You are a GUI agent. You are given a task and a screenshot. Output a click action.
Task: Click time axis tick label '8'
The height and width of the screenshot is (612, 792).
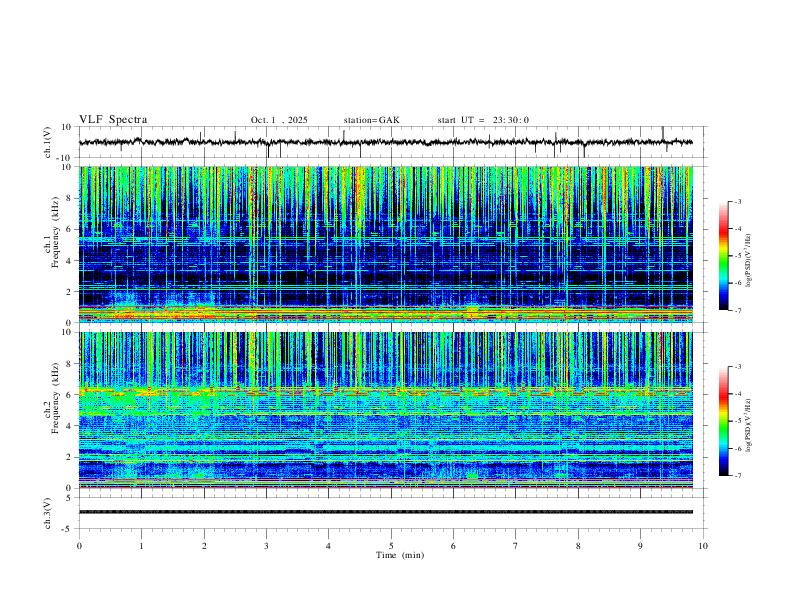(x=578, y=546)
